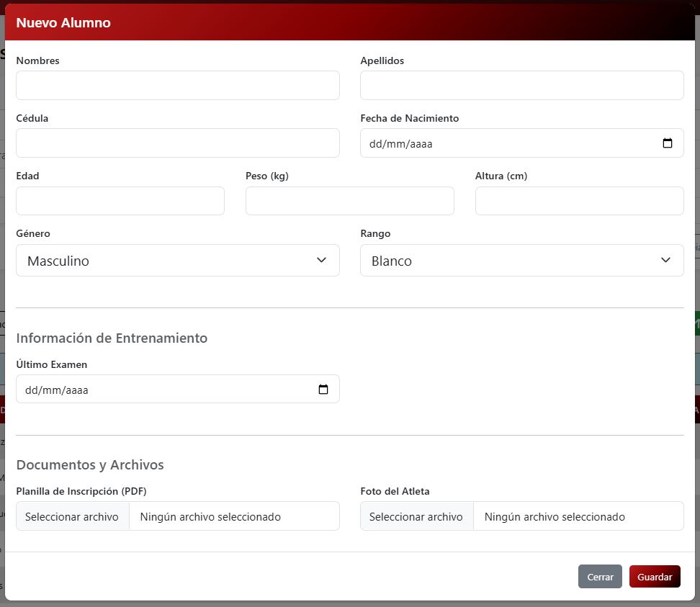The height and width of the screenshot is (607, 700).
Task: Click 'Ningún archivo seleccionado' under Planilla de Inscripción
Action: point(210,517)
